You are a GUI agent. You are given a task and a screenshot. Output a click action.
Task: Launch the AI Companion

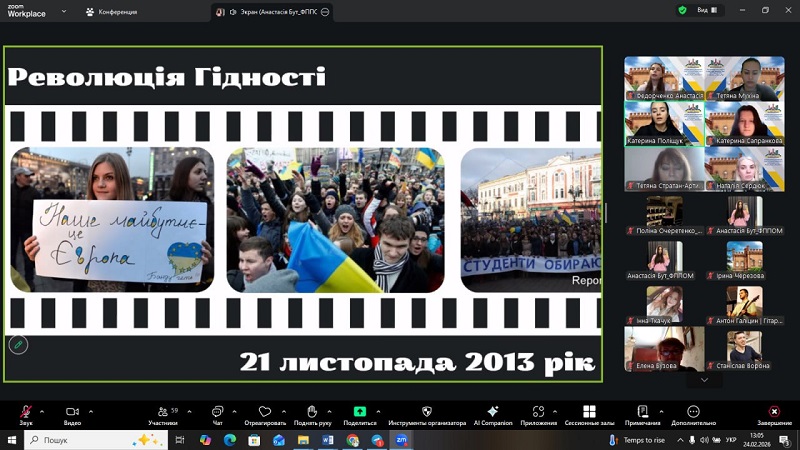pyautogui.click(x=492, y=412)
